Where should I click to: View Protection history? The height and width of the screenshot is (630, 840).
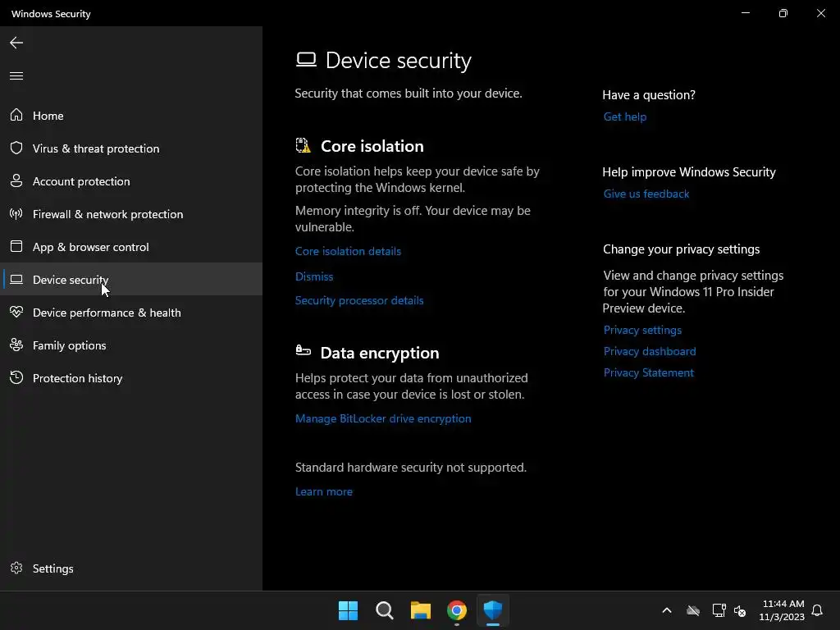point(132,377)
